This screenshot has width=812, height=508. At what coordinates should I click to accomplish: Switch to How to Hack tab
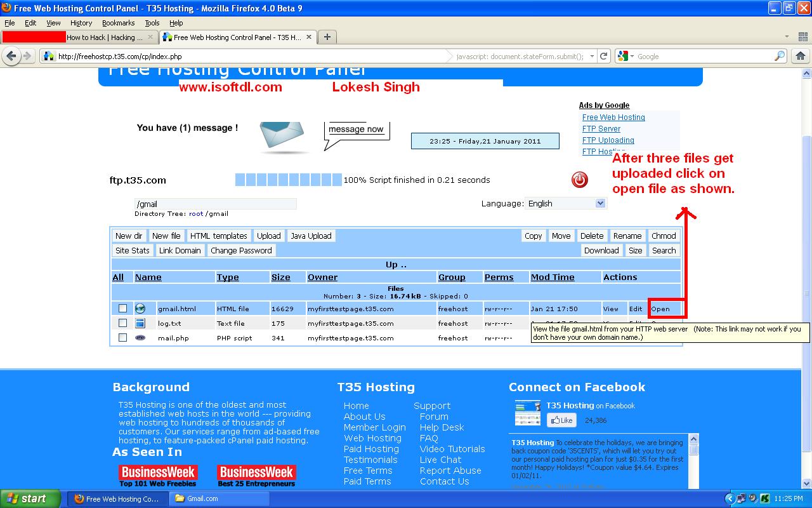[79, 37]
